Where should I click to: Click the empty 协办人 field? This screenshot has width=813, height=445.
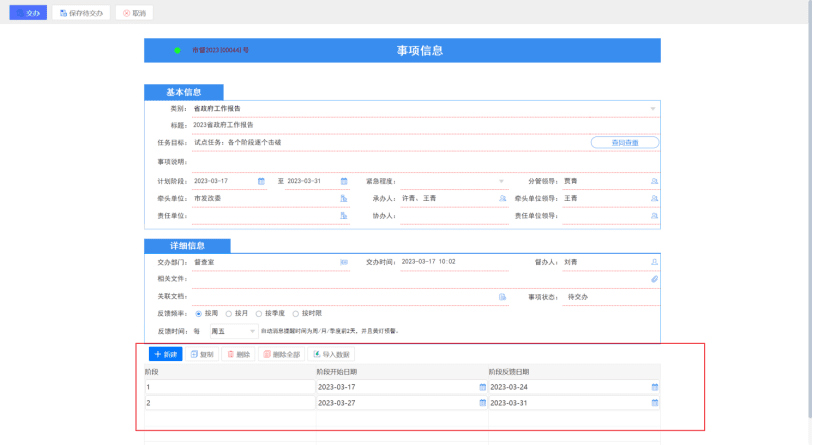pos(454,216)
